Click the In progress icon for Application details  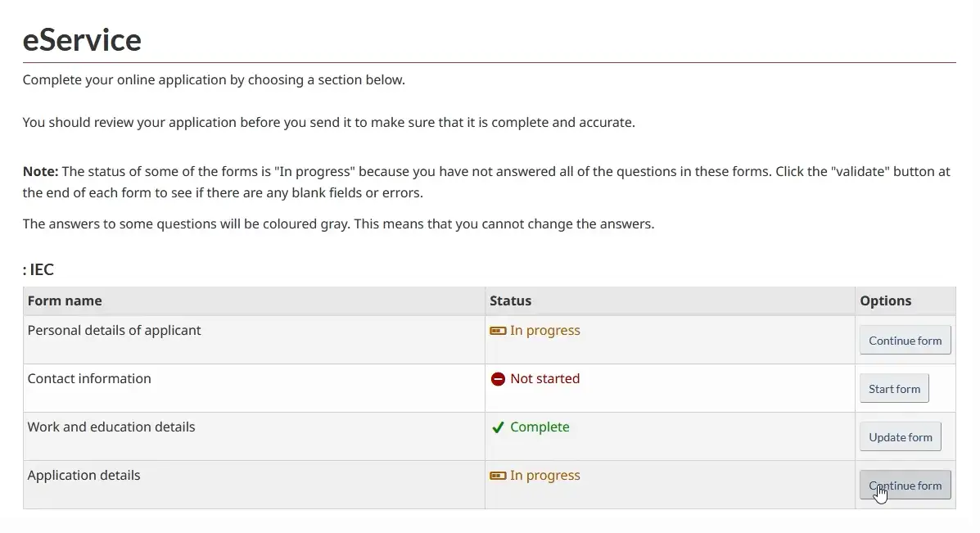498,476
